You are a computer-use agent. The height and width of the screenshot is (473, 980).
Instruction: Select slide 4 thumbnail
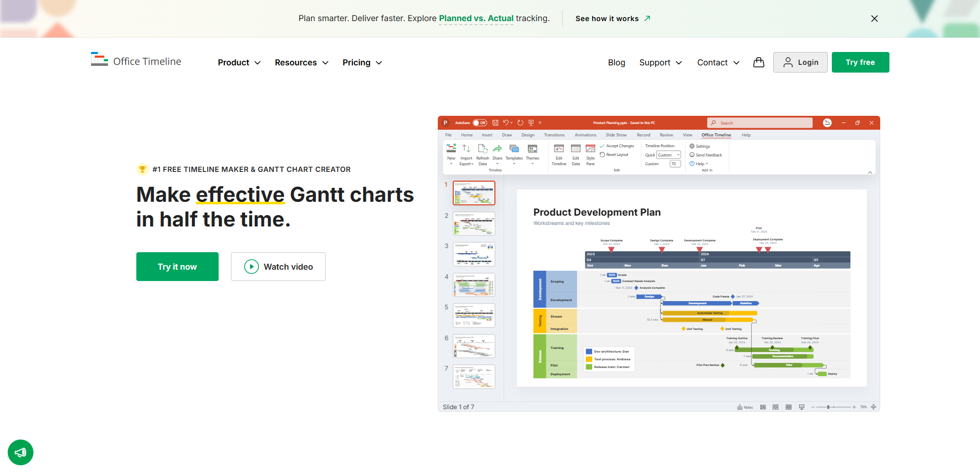point(473,285)
